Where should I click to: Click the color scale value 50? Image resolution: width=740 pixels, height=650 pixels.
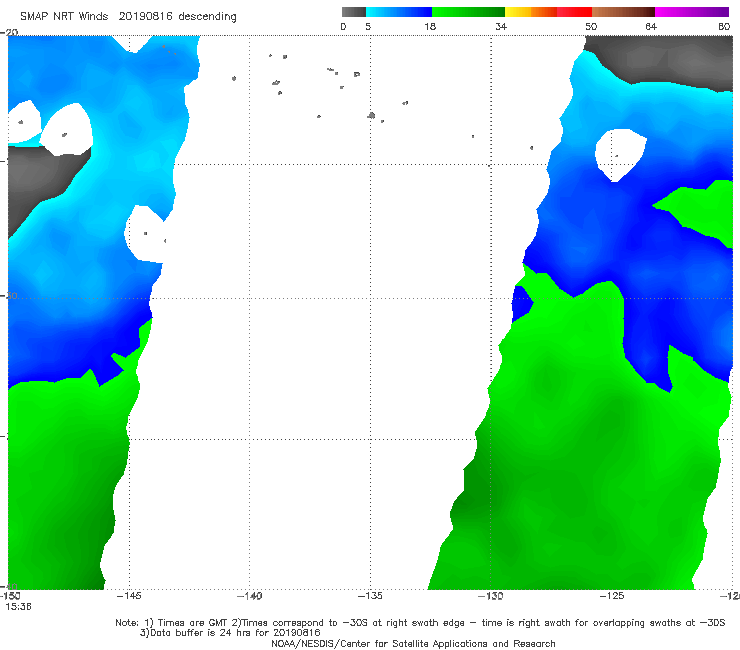(x=591, y=26)
